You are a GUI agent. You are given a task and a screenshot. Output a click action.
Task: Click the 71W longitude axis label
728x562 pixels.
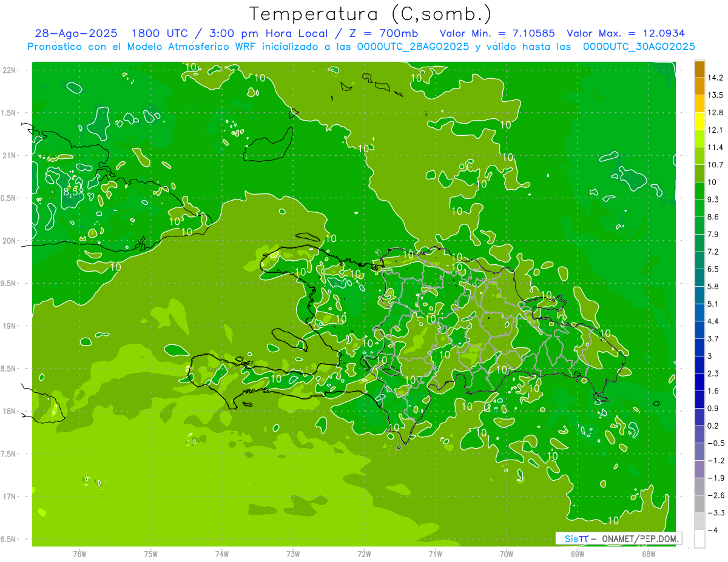pos(435,554)
